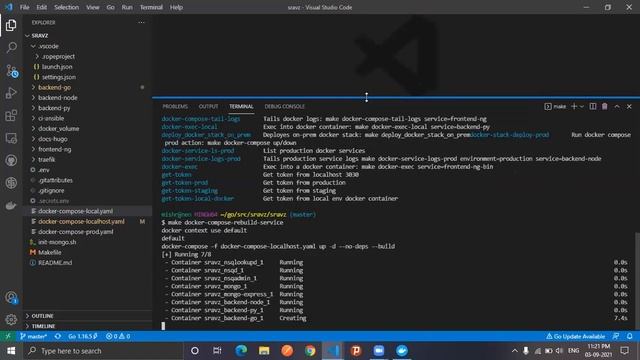Open the Edit menu
Screen dimensions: 640x360
(x=42, y=7)
